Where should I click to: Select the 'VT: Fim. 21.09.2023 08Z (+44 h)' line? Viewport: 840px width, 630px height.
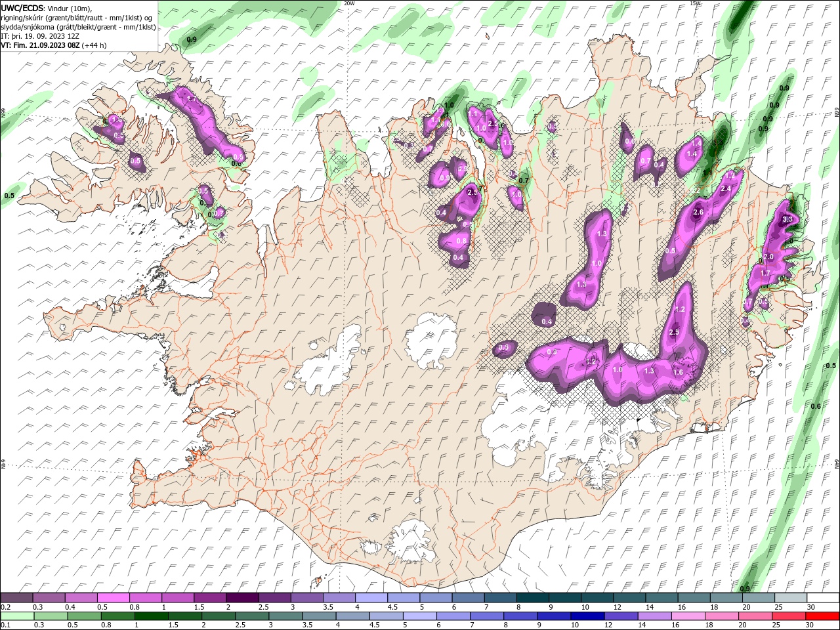click(54, 45)
